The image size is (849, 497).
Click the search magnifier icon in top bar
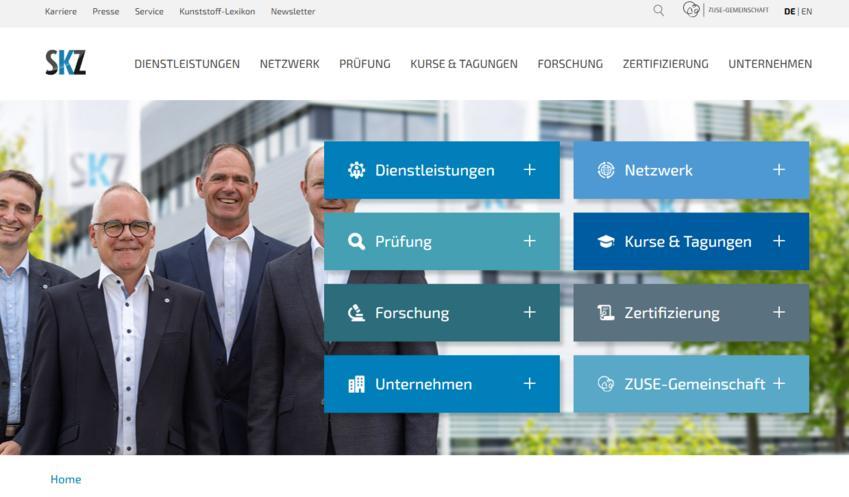pos(658,10)
